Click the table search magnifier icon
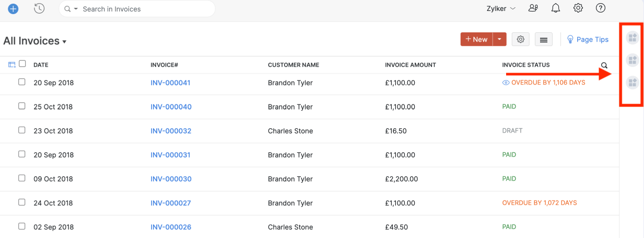 pos(604,65)
